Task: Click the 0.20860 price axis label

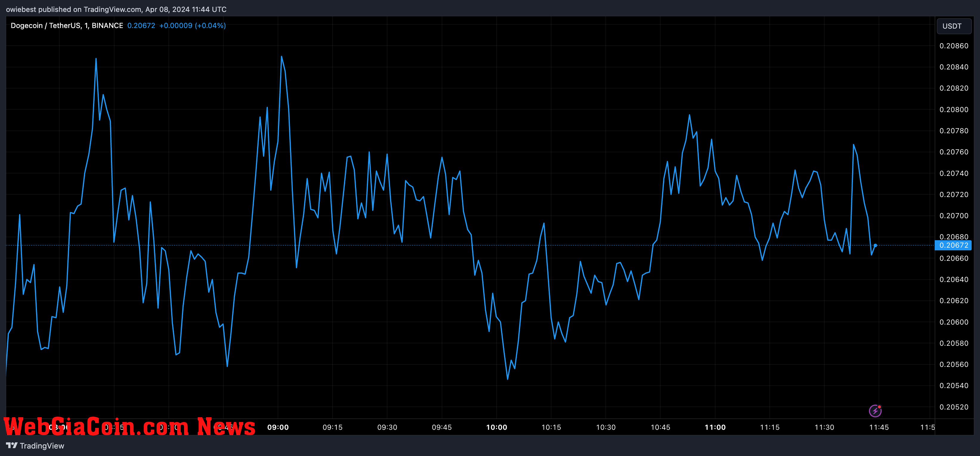Action: click(x=954, y=46)
